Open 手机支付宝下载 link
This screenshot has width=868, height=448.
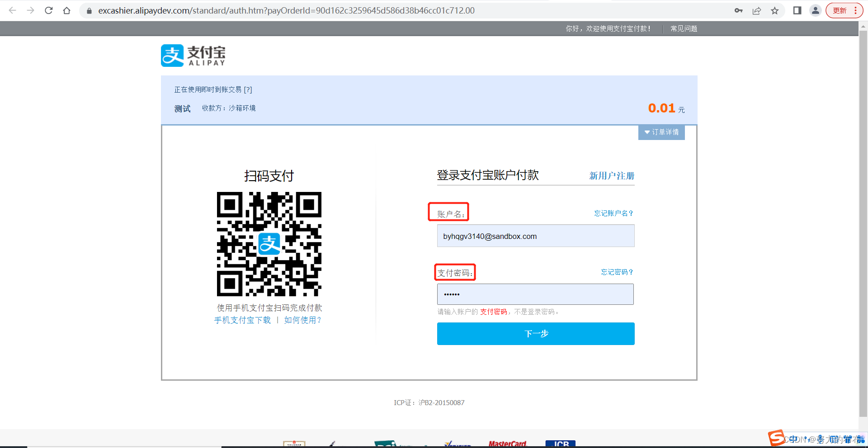tap(242, 320)
